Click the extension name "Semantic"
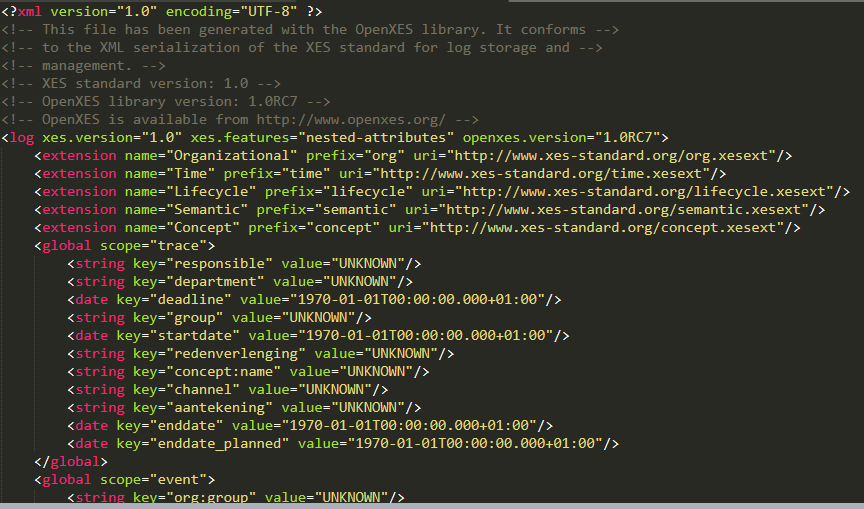 coord(207,209)
